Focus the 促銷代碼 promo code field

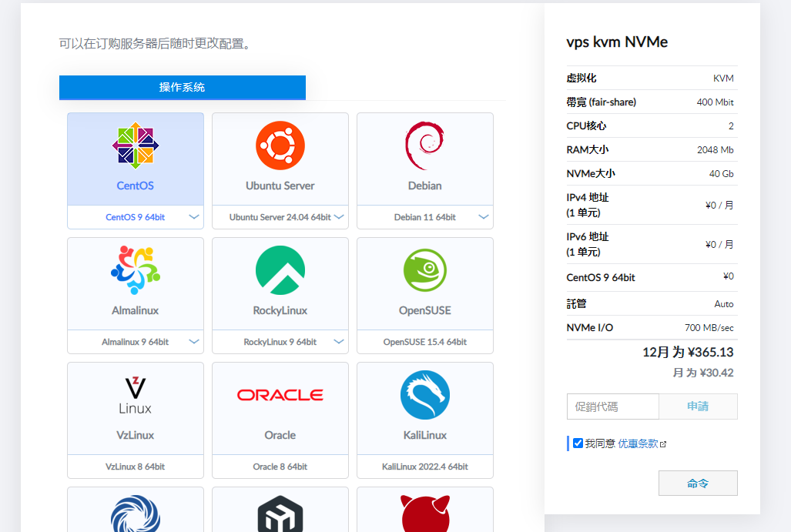pos(613,407)
